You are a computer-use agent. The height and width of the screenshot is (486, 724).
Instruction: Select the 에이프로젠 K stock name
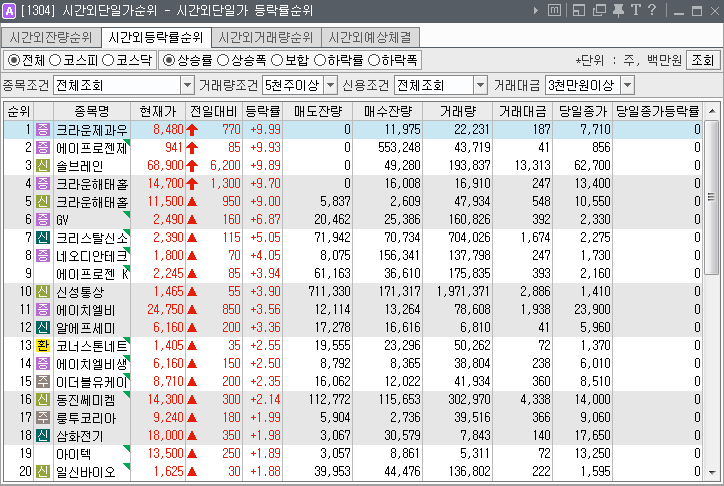click(92, 274)
